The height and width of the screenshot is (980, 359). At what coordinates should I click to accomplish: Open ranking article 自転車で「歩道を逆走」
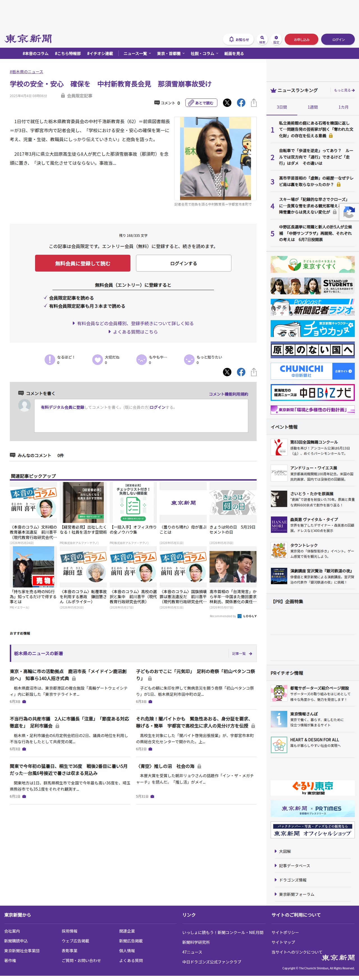(316, 157)
